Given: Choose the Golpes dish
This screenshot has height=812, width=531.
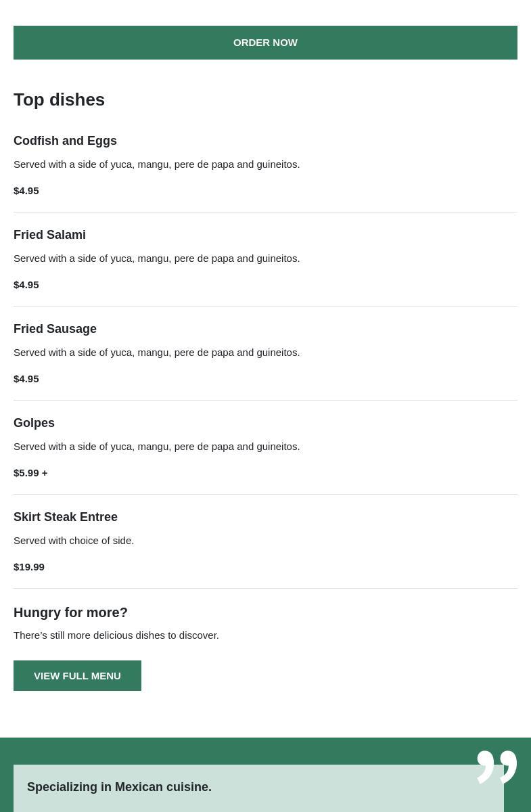Looking at the screenshot, I should pos(34,423).
